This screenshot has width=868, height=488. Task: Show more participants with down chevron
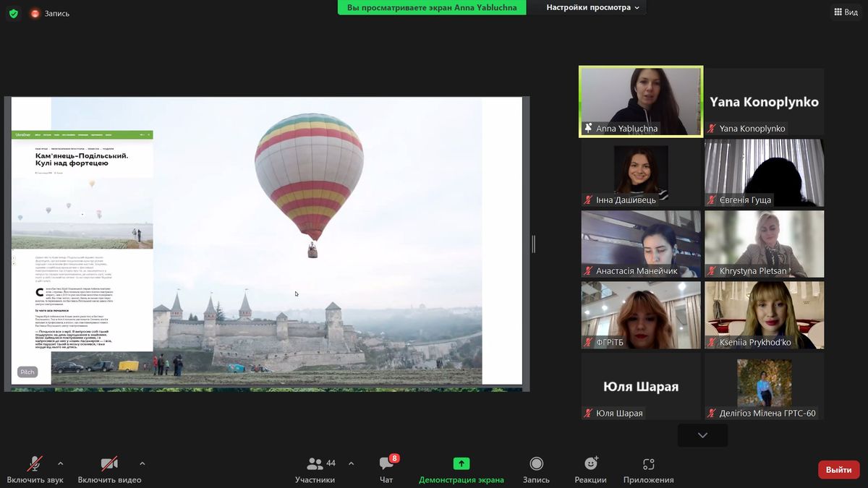pos(702,435)
